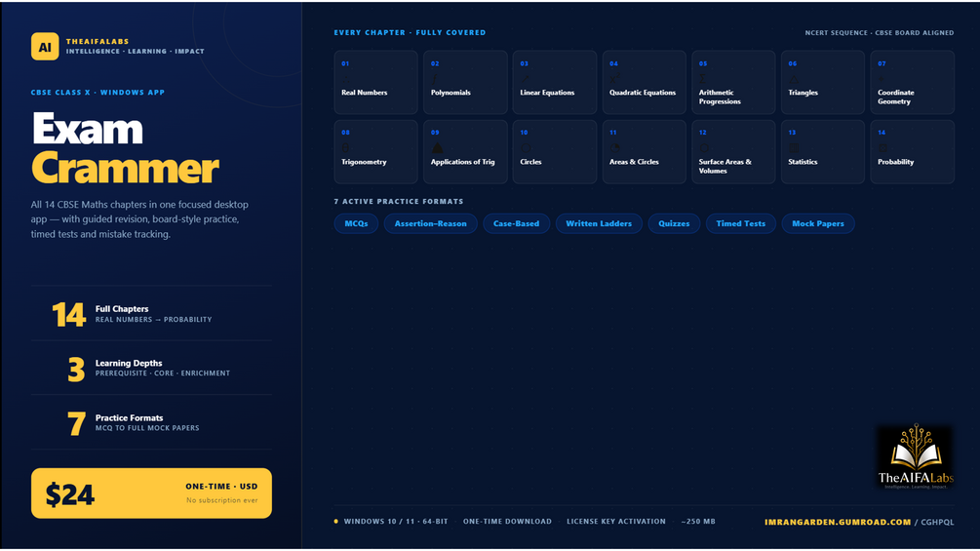Click the ONE-TIME DOWNLOAD footer text

click(x=507, y=522)
